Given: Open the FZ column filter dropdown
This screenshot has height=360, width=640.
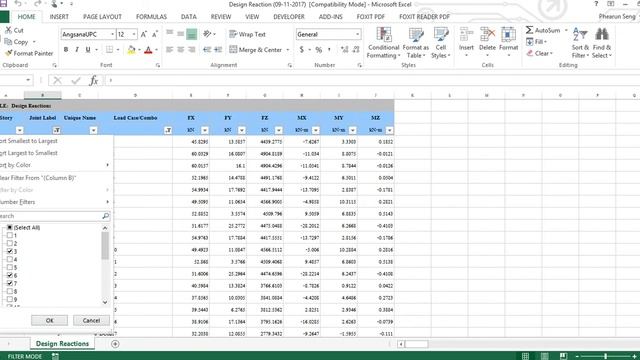Looking at the screenshot, I should (x=278, y=130).
